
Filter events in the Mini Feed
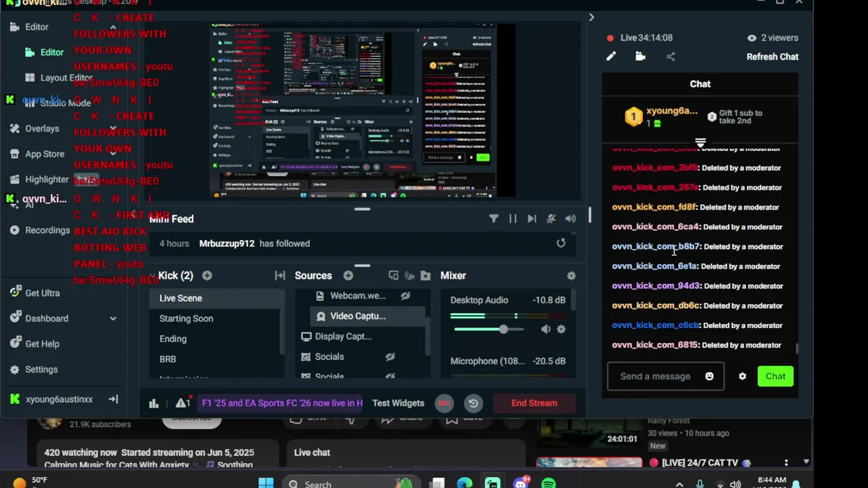[x=494, y=219]
